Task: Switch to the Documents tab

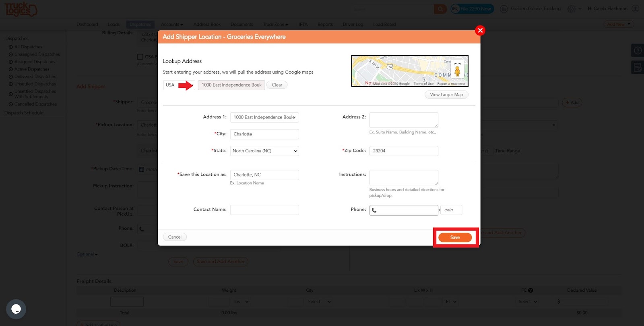Action: pyautogui.click(x=242, y=25)
